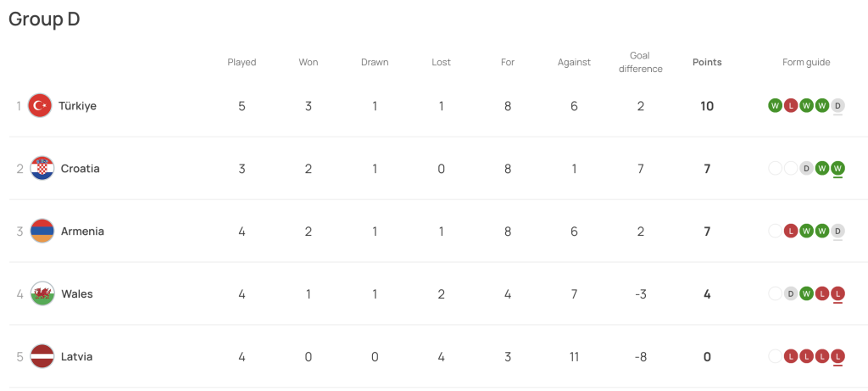Screen dimensions: 868x391
Task: Open the Wales team name link
Action: tap(76, 294)
